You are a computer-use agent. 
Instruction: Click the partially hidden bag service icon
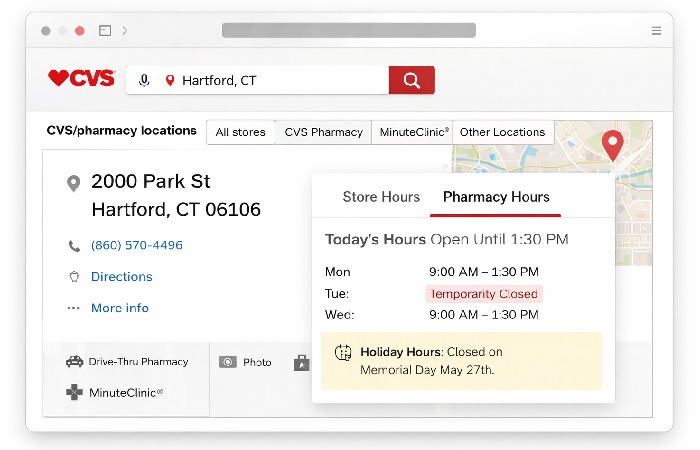click(302, 363)
